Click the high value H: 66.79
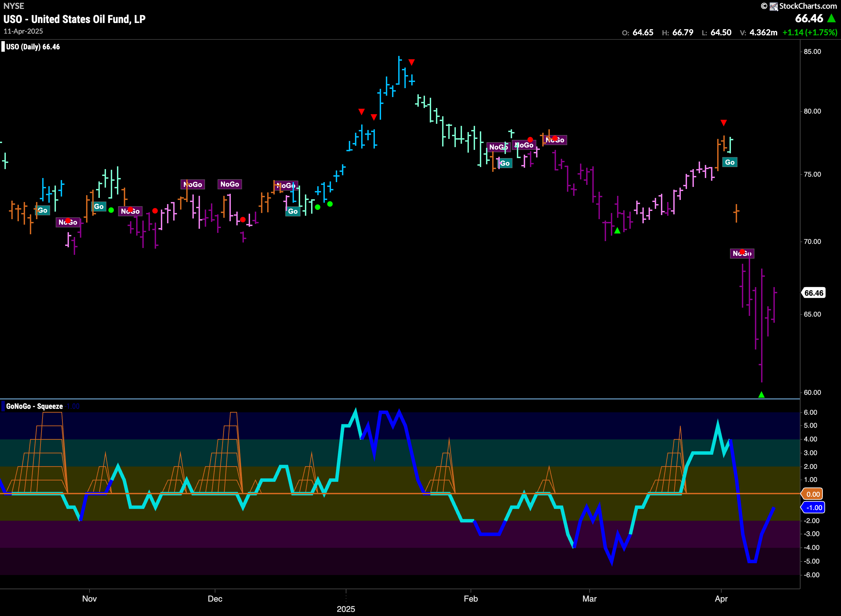 click(x=677, y=33)
